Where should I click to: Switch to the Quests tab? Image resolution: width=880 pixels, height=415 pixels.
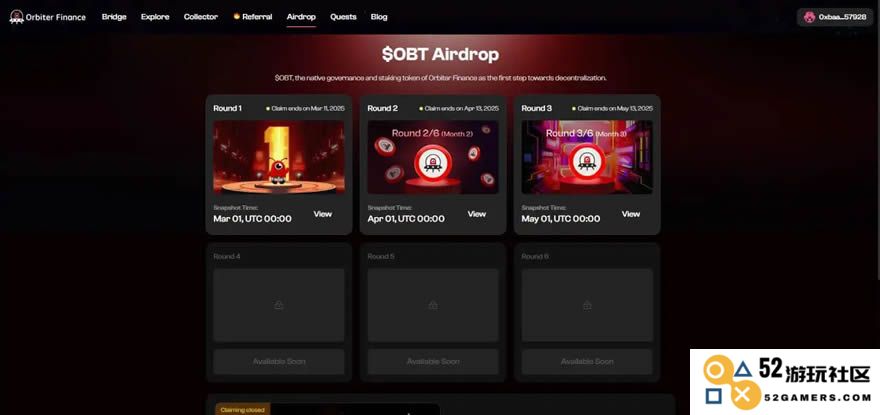pos(343,17)
